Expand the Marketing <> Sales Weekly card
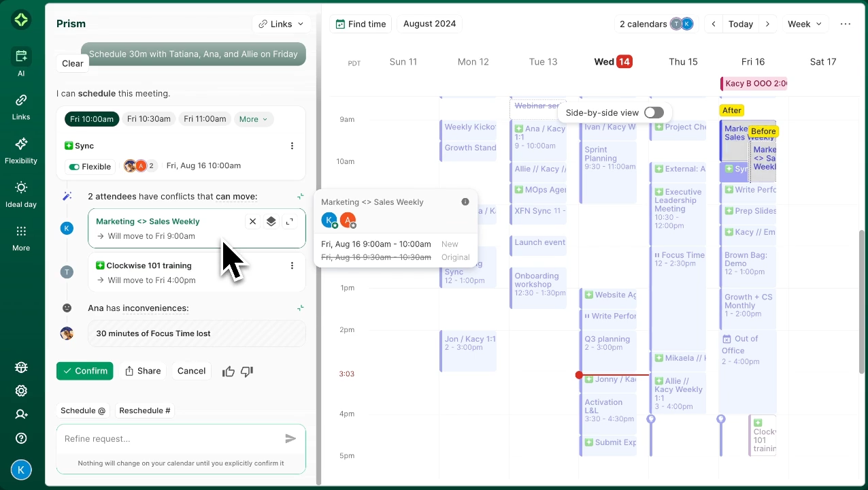868x490 pixels. (290, 221)
